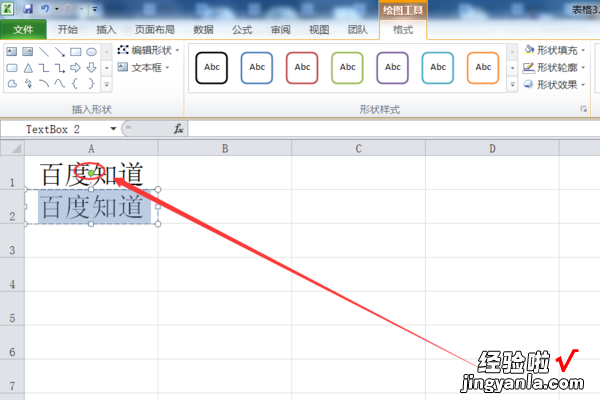
Task: Open the 文件 tab
Action: [23, 29]
